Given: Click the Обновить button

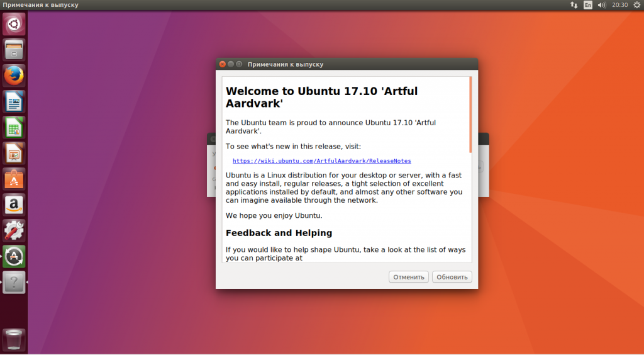Looking at the screenshot, I should (x=452, y=277).
